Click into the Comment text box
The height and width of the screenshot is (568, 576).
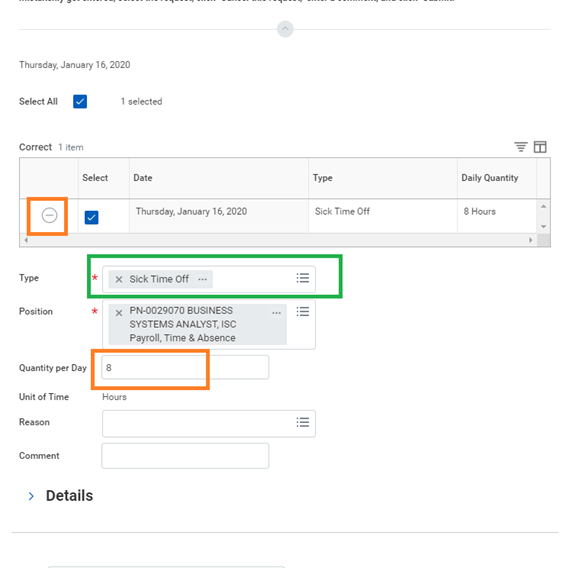pos(185,456)
